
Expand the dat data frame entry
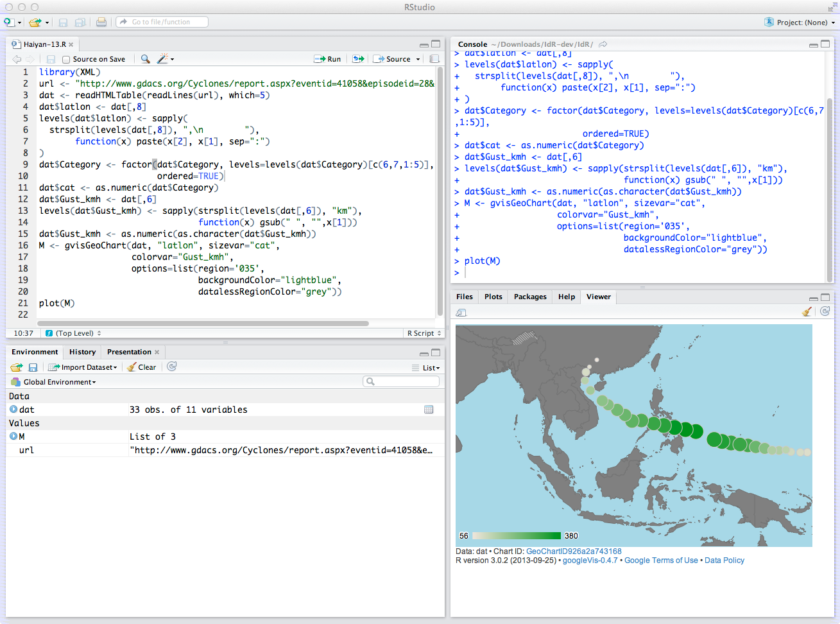click(13, 410)
